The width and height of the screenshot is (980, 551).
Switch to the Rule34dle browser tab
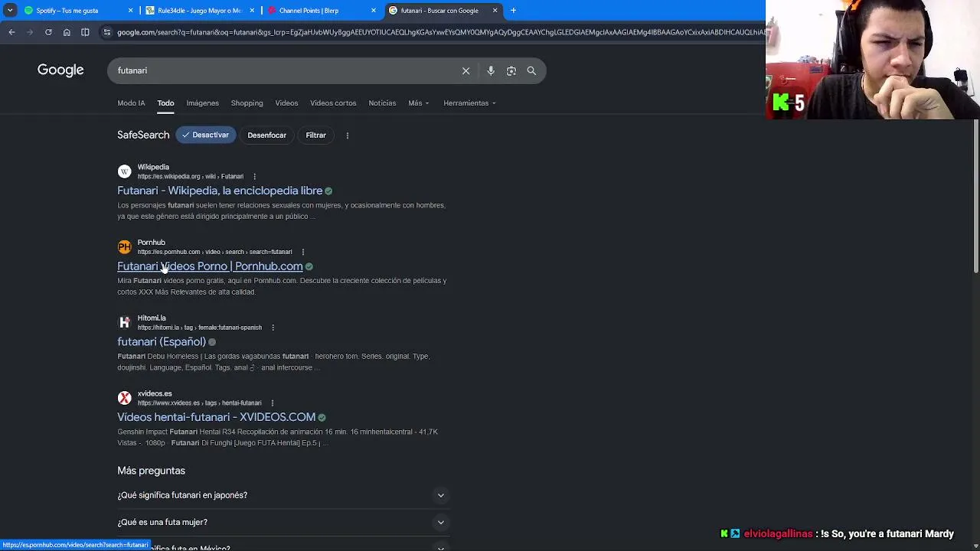[199, 11]
